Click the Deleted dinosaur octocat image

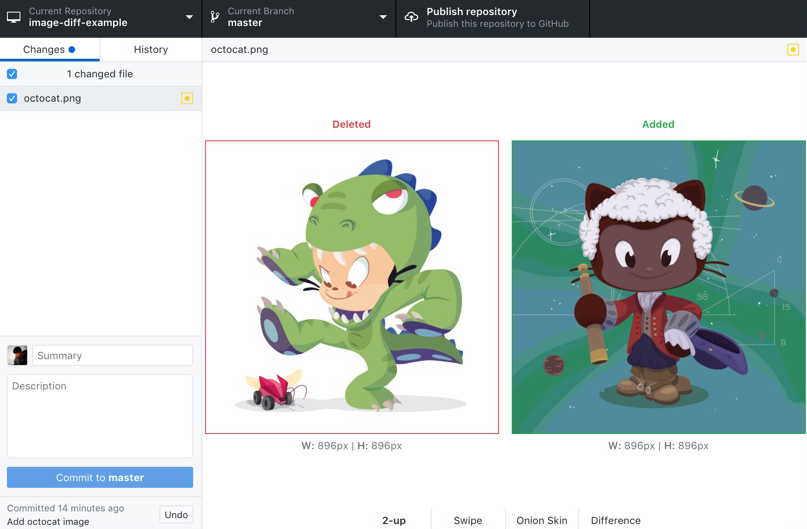coord(352,287)
